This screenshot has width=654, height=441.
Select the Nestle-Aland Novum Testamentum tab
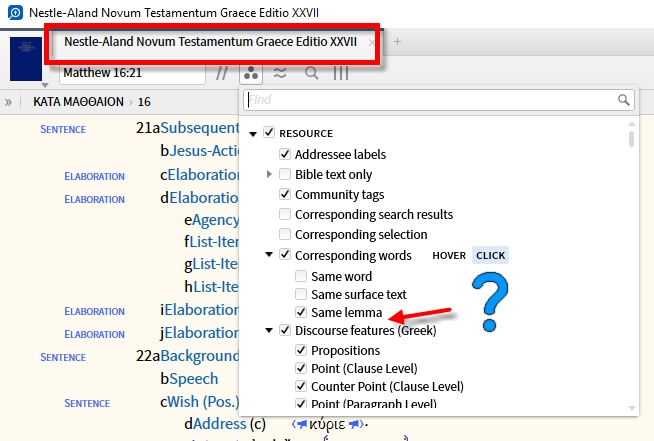click(x=210, y=42)
